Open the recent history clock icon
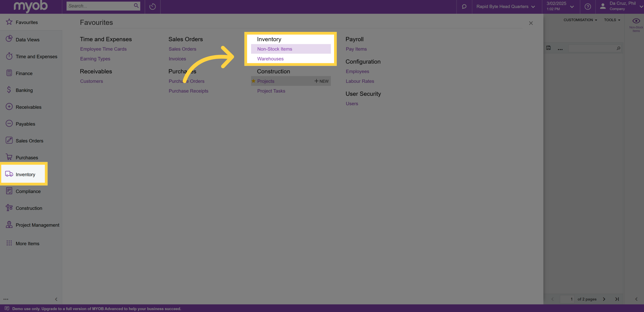Image resolution: width=644 pixels, height=312 pixels. pos(152,6)
